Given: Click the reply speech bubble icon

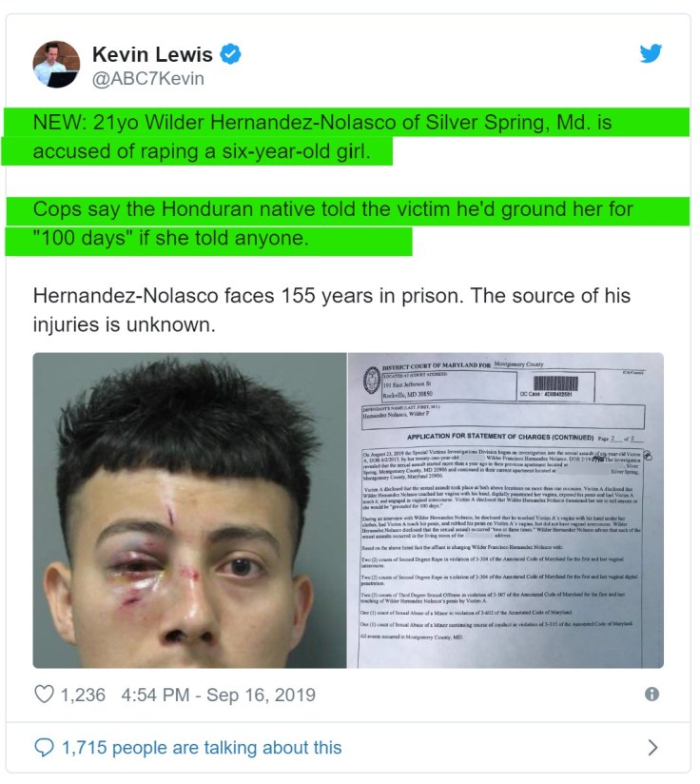Looking at the screenshot, I should [x=44, y=748].
